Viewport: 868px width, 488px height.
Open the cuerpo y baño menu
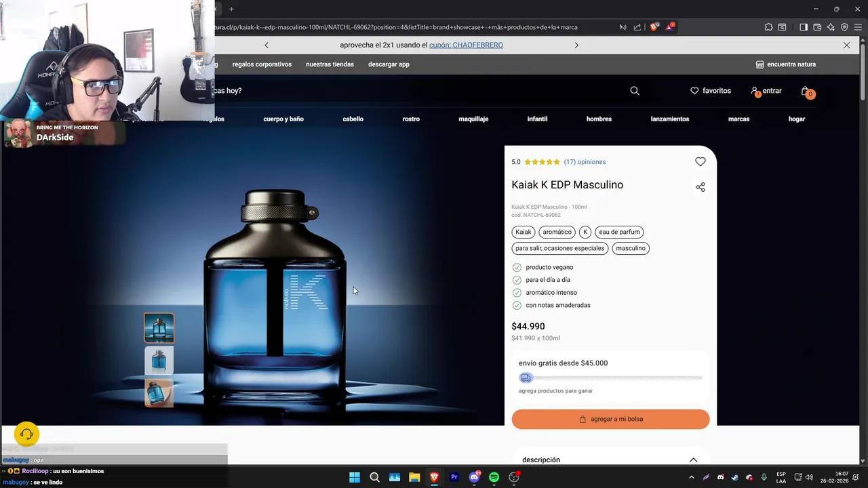tap(283, 119)
